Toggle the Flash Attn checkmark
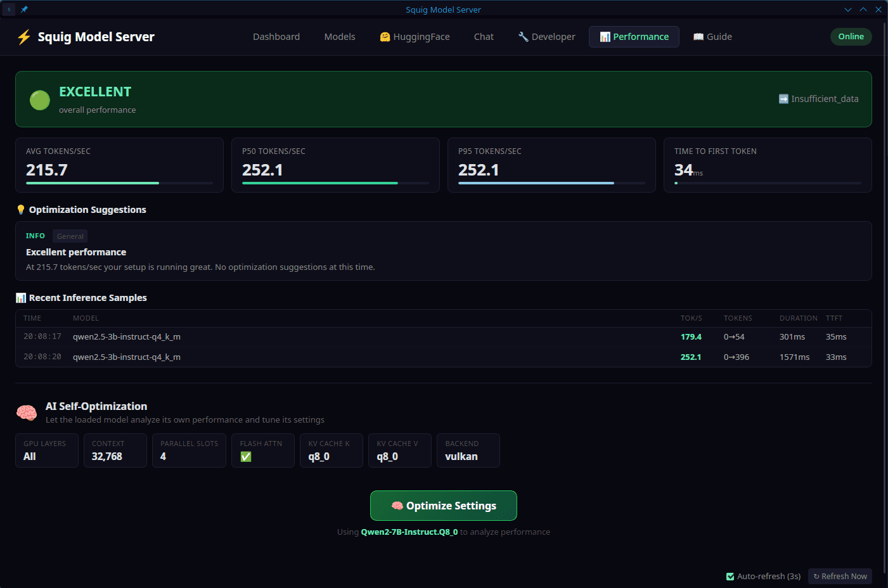 [245, 456]
